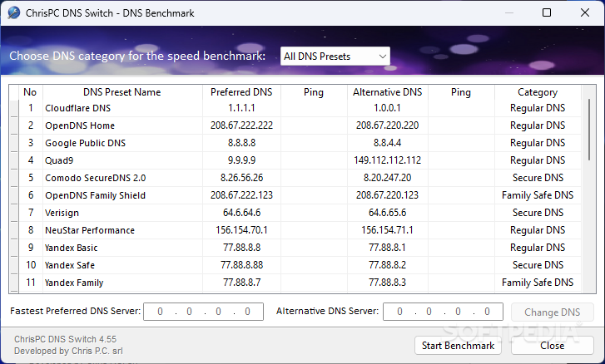Click Family Safe DNS category in Yandex Family row
This screenshot has width=605, height=364.
(538, 283)
